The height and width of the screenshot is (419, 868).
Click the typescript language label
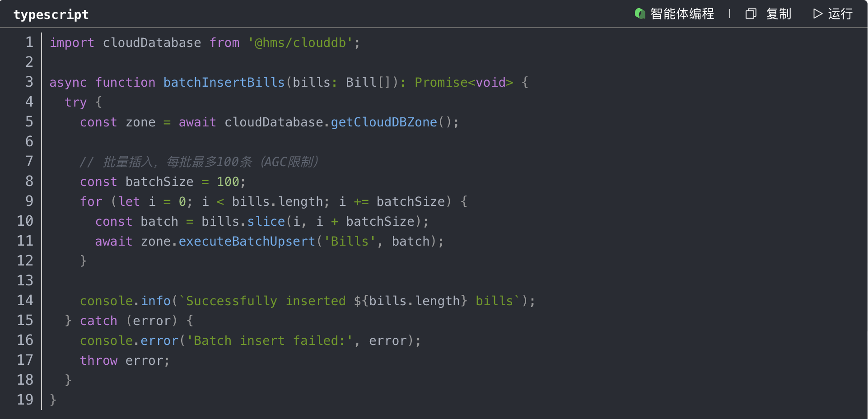pyautogui.click(x=51, y=15)
